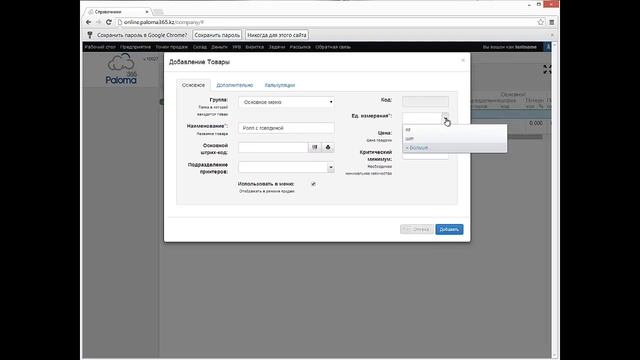640x360 pixels.
Task: Click the print icon next to barcode
Action: point(328,147)
